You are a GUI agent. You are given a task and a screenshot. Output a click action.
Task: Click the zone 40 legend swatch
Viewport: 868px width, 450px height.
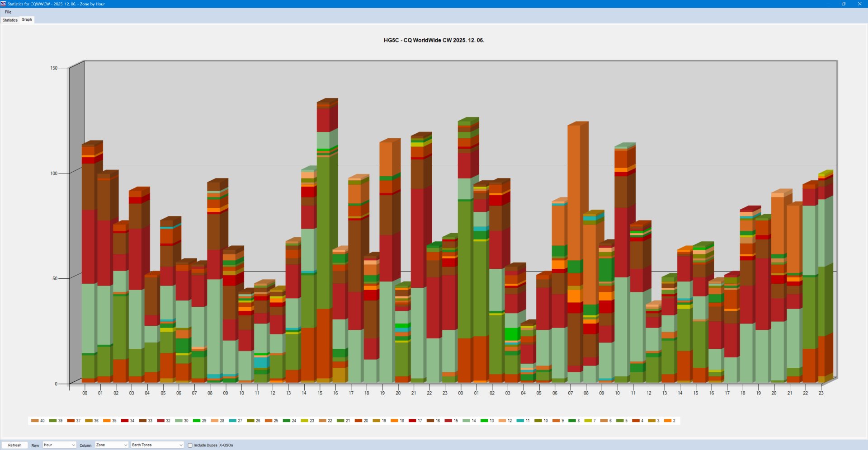coord(35,421)
